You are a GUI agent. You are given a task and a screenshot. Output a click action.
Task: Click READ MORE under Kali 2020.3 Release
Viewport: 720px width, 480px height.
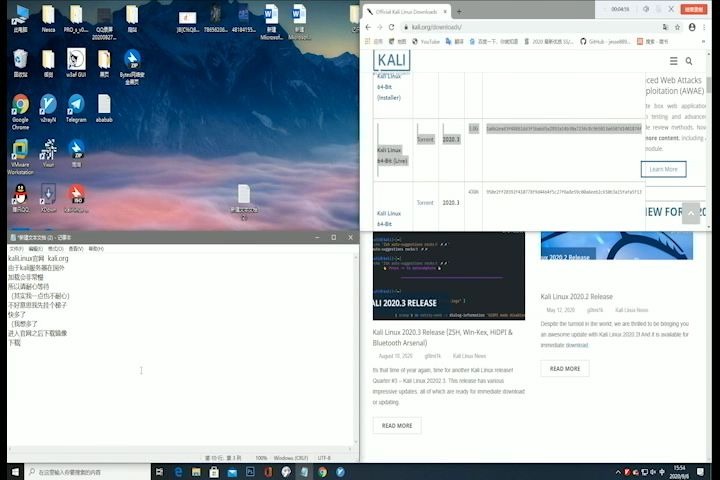[397, 426]
